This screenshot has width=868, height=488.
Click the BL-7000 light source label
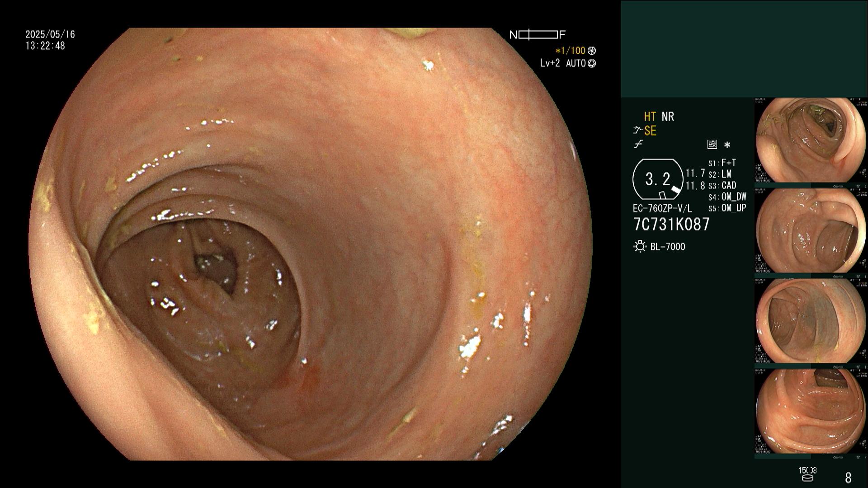pos(668,247)
